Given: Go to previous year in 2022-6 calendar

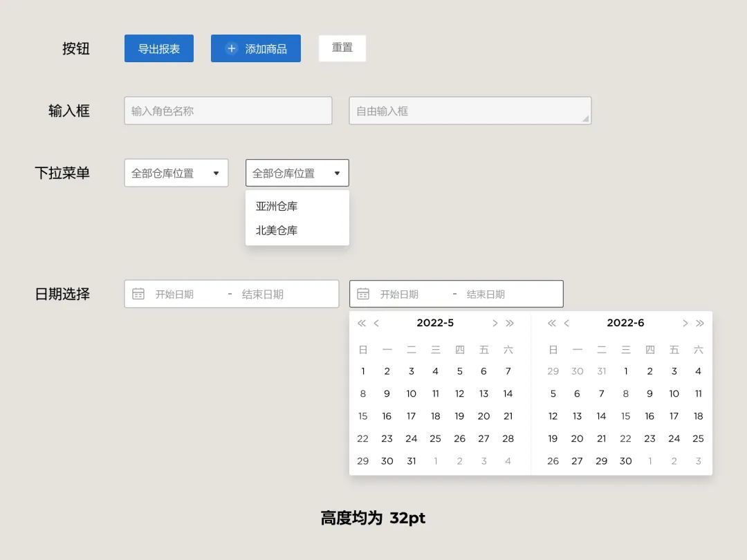Looking at the screenshot, I should coord(552,324).
